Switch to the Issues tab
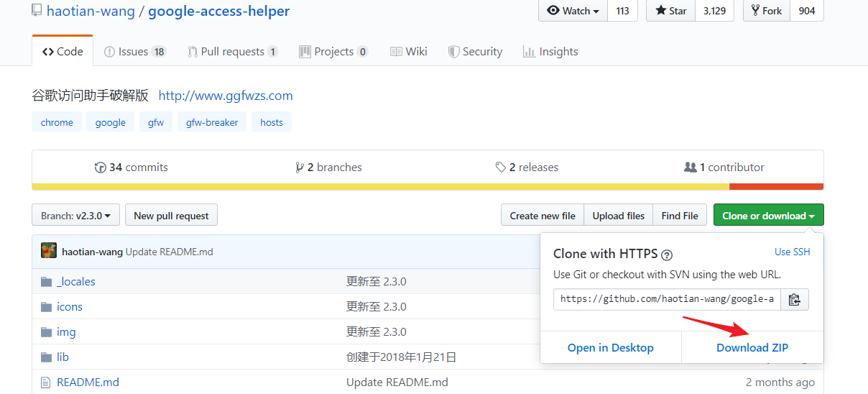The image size is (868, 394). click(x=135, y=51)
